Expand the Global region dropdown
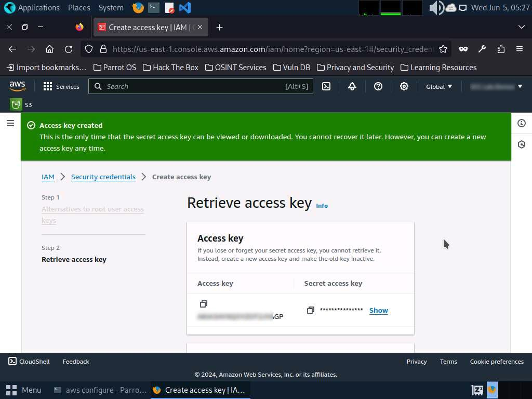The height and width of the screenshot is (399, 532). [439, 86]
